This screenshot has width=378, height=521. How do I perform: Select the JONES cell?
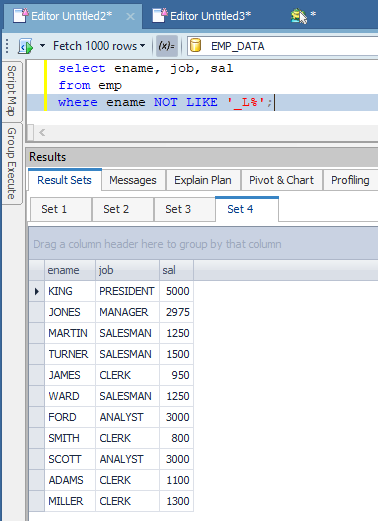[x=70, y=312]
